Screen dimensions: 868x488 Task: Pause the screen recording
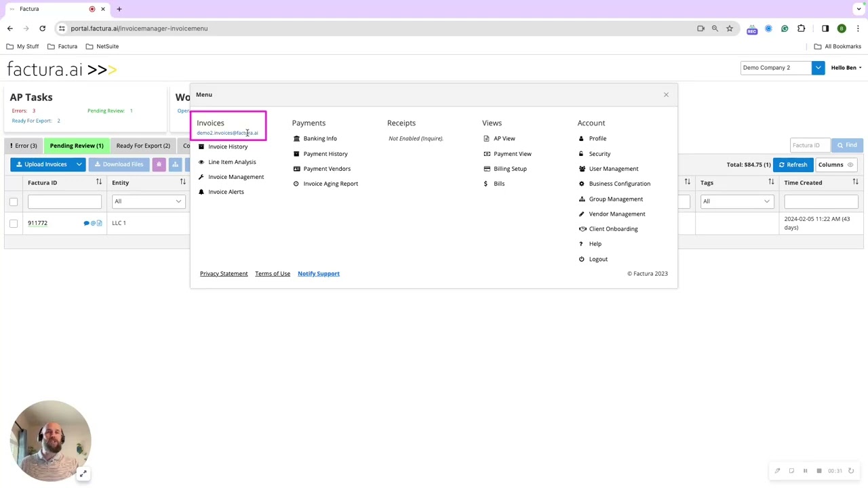805,471
